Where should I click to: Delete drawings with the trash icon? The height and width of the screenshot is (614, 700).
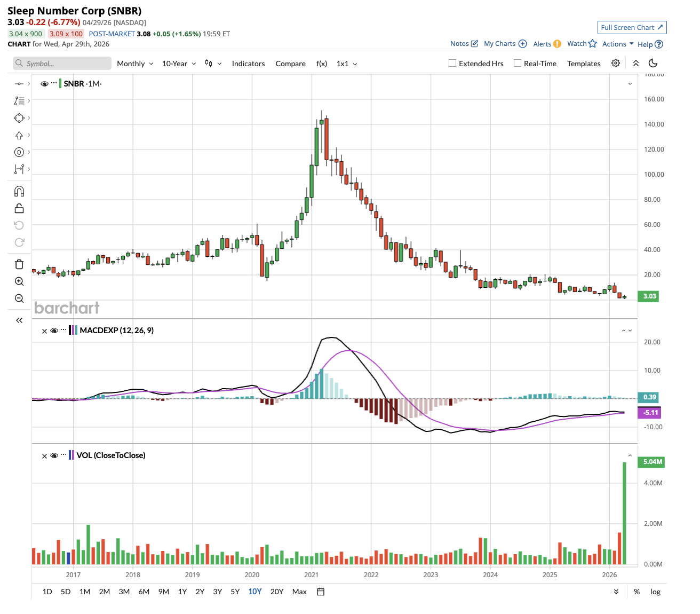19,264
